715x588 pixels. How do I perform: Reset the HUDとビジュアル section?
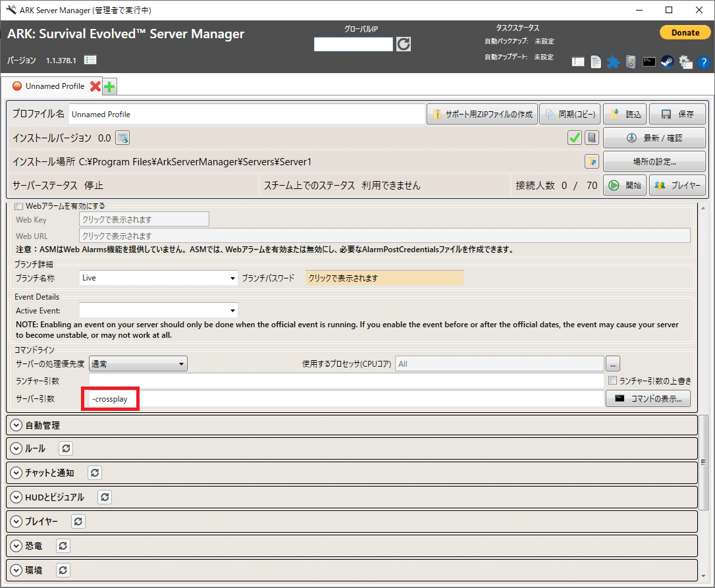[105, 497]
